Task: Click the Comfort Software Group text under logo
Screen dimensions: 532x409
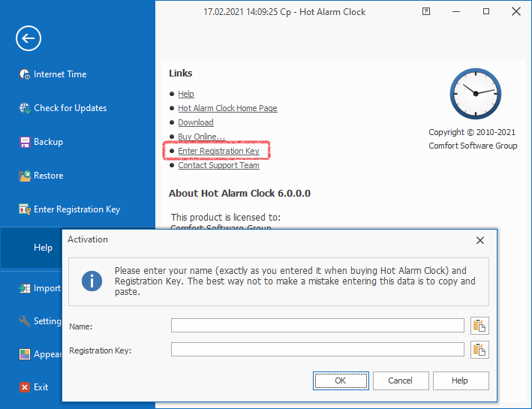Action: (x=473, y=146)
